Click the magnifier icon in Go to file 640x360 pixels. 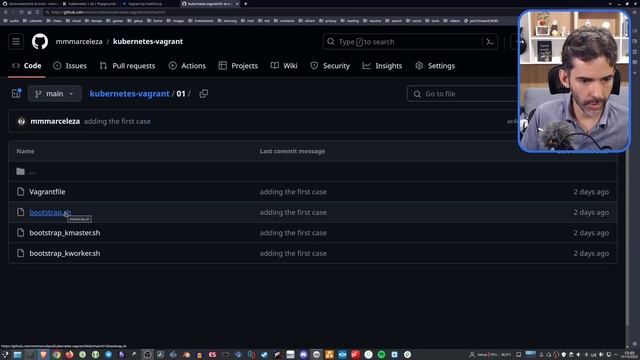point(417,94)
